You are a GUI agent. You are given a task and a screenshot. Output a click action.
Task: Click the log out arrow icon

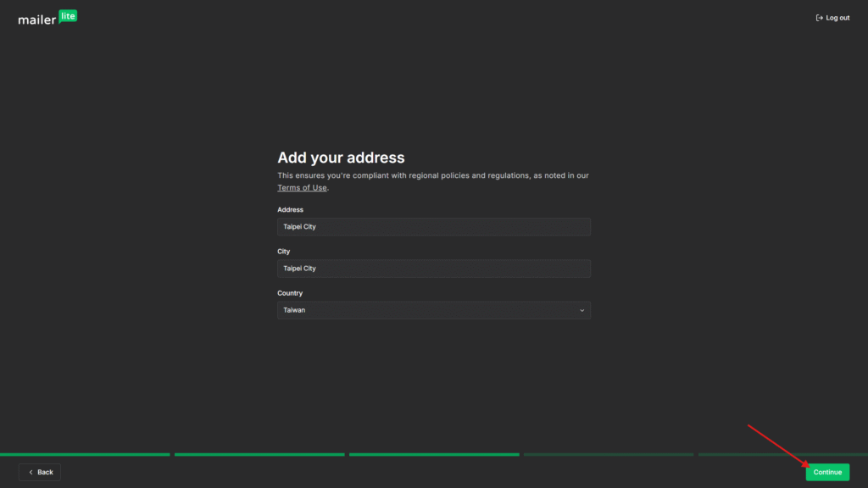[819, 18]
